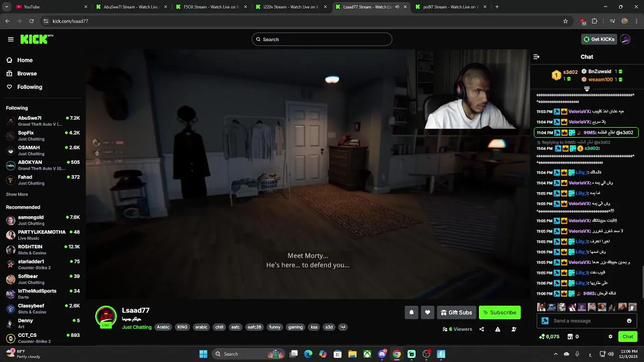
Task: Click the 6 Viewers count
Action: tap(457, 329)
